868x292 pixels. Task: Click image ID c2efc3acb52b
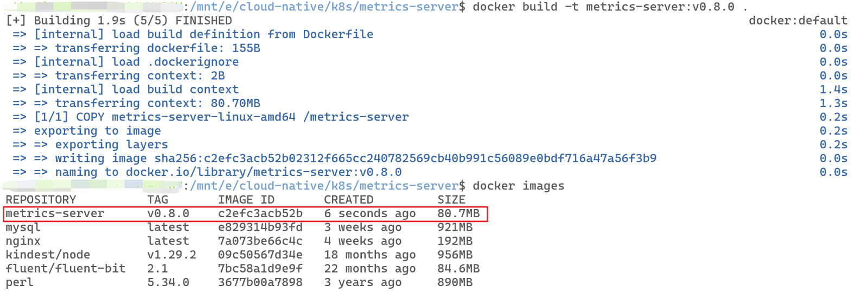click(x=260, y=214)
